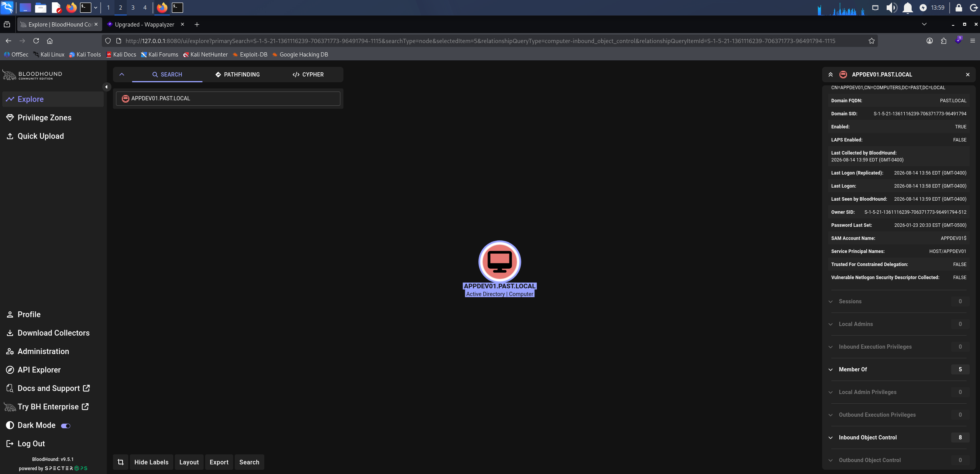Switch to Upgraded - Wappalyzer browser tab

(x=144, y=25)
